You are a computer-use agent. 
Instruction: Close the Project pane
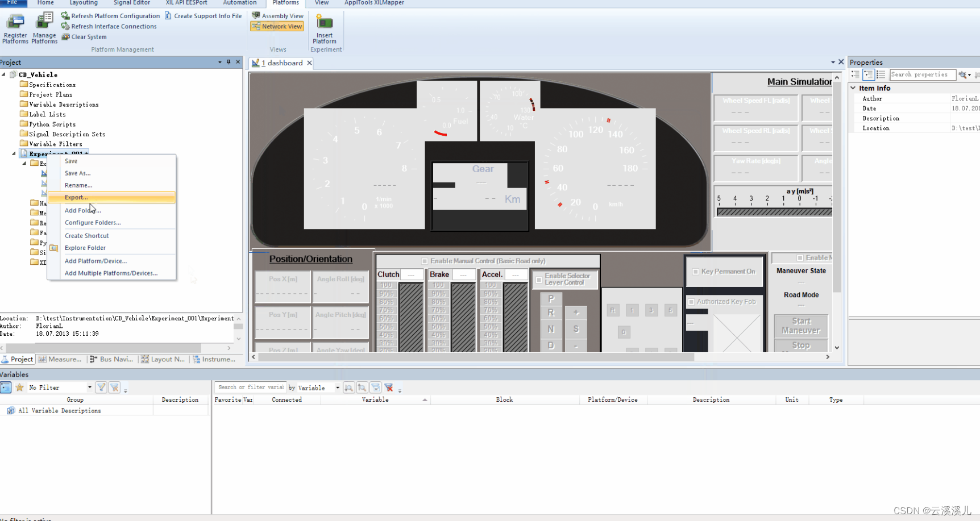(x=238, y=62)
